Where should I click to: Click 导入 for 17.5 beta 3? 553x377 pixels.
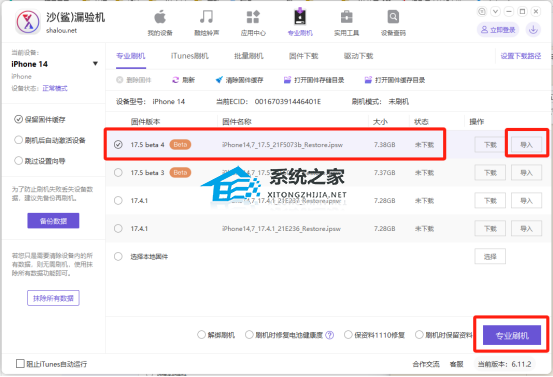point(527,173)
